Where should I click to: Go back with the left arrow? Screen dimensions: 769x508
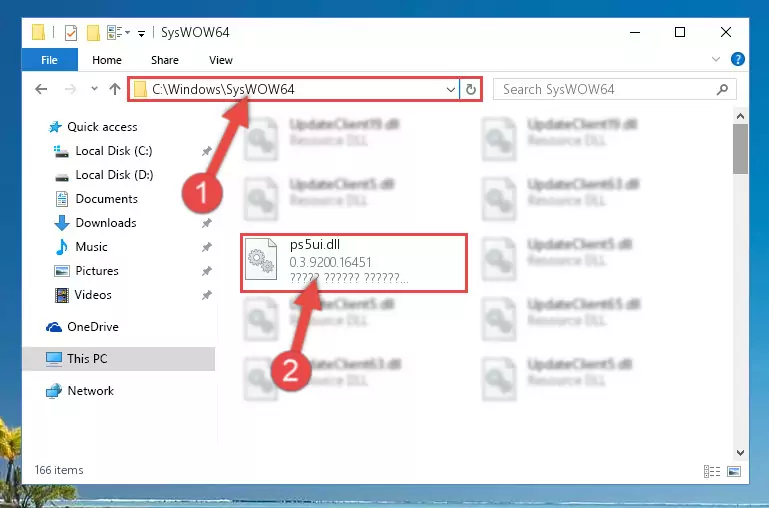(41, 89)
